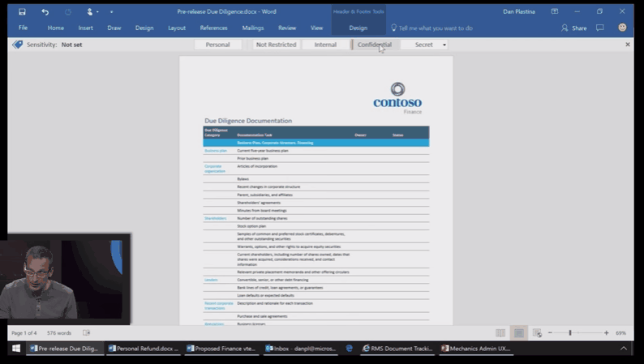Click the zoom out minus button

[550, 333]
